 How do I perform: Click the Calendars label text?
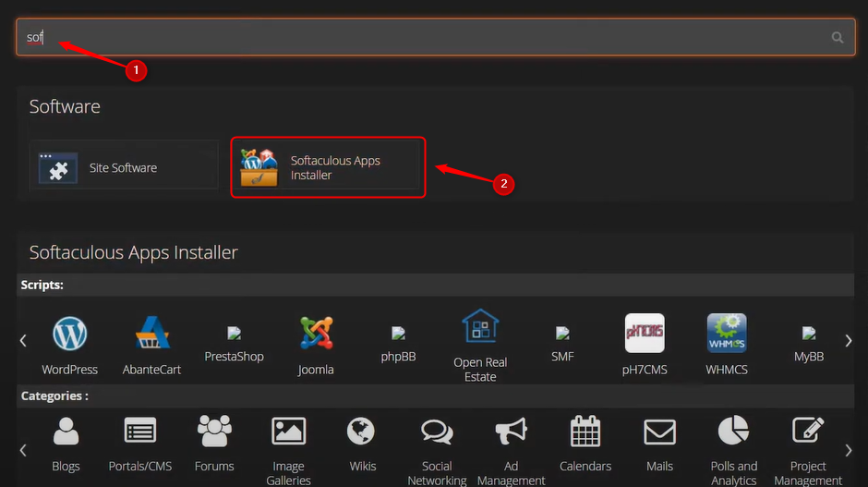[x=585, y=467]
